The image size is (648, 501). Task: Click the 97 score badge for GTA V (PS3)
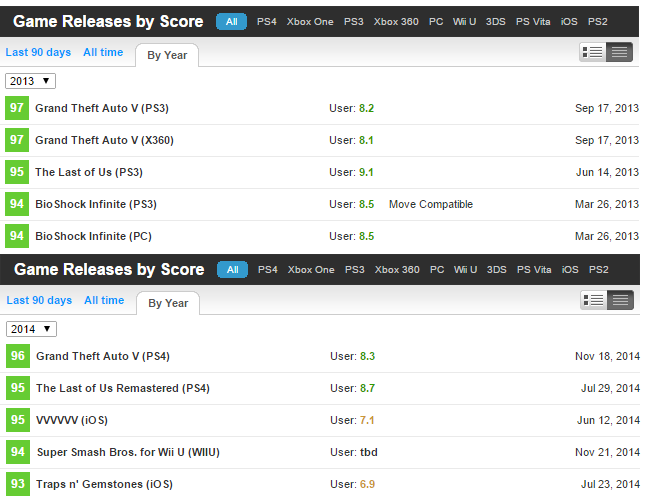(x=17, y=108)
